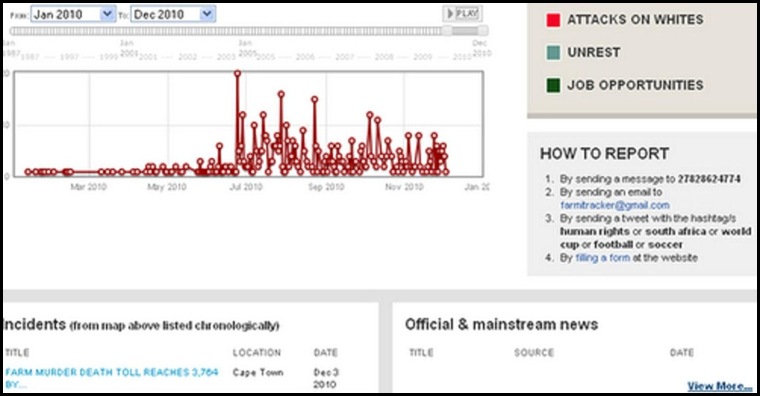Open the Farm Murder Death Toll incident link
760x396 pixels.
tap(111, 378)
